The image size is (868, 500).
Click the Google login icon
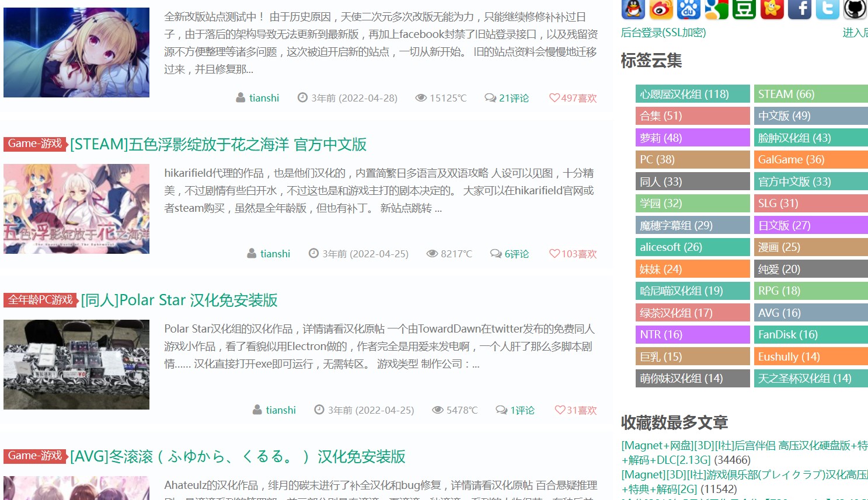pyautogui.click(x=716, y=9)
